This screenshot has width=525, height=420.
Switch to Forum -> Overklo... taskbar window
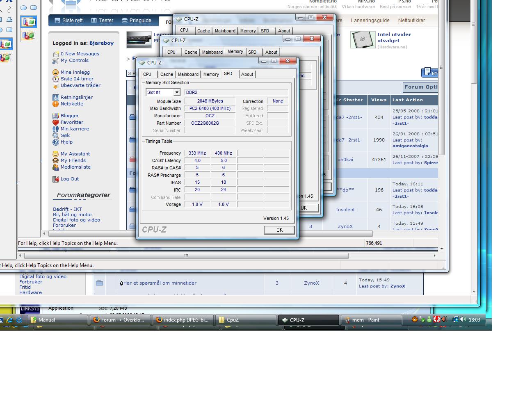(121, 320)
